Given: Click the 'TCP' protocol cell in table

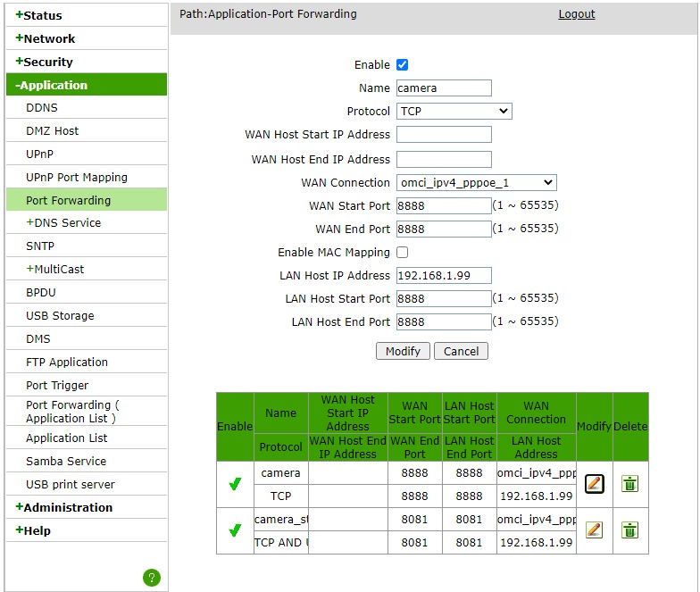Looking at the screenshot, I should 280,496.
